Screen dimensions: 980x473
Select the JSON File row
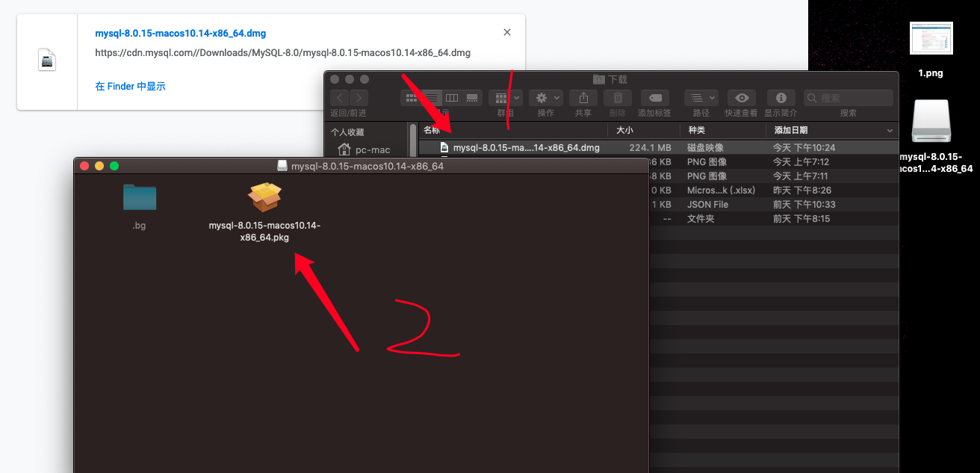click(x=773, y=205)
